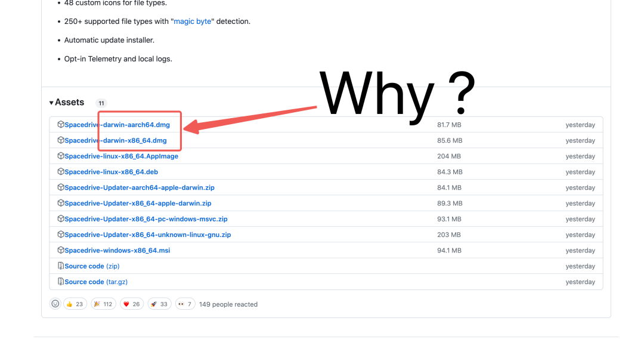Download Spacedrive-darwin-x86_64.dmg
This screenshot has width=644, height=339.
tap(115, 141)
